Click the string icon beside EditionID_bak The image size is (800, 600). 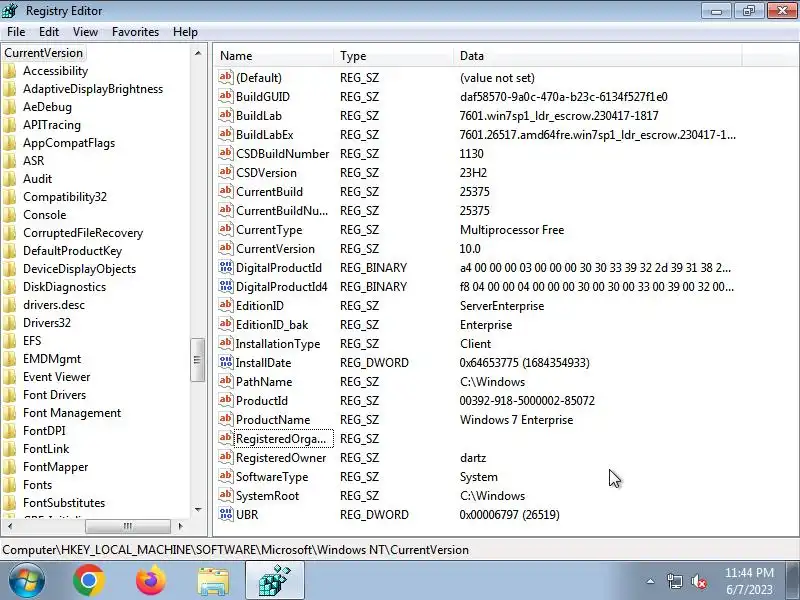click(x=226, y=324)
